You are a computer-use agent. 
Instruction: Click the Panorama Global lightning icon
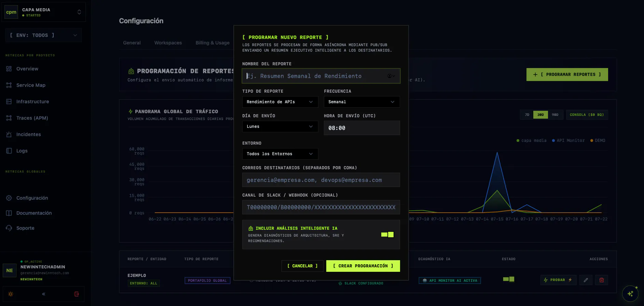[x=130, y=111]
